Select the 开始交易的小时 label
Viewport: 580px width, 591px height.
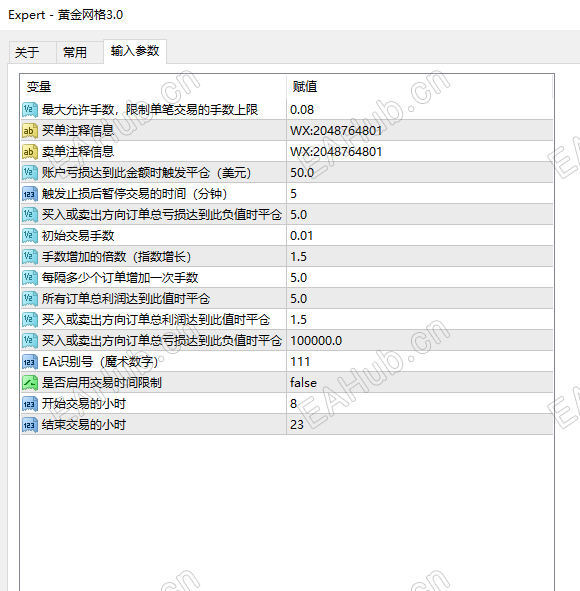(84, 404)
